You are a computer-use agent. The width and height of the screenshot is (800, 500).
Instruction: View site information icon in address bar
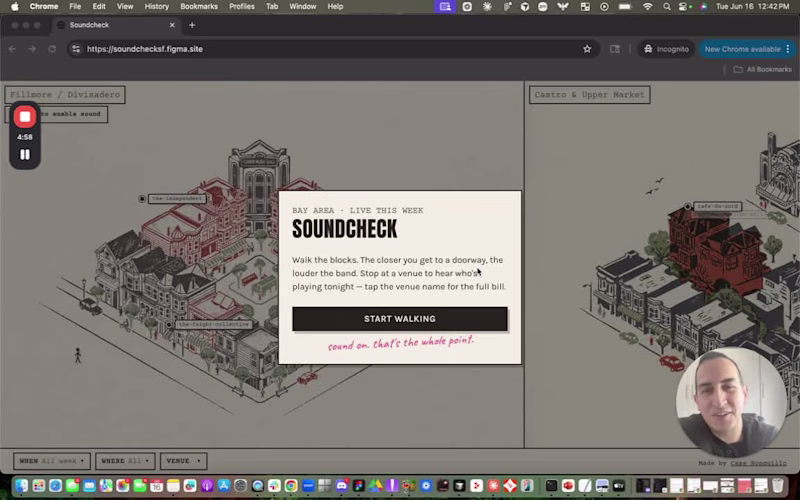[x=76, y=49]
